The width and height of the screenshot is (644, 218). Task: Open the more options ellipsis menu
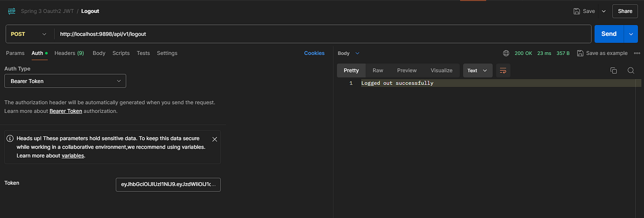[637, 53]
